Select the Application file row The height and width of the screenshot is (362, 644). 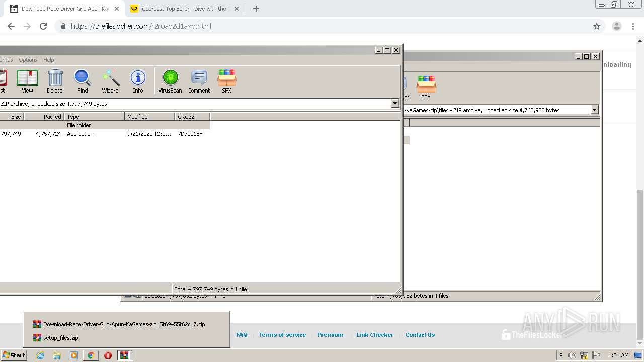105,134
